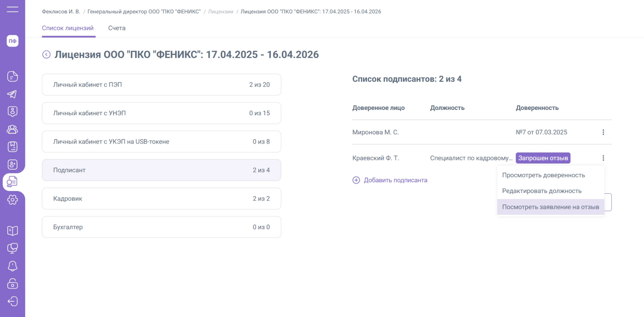Screen dimensions: 644x317
Task: Select the Список лицензий tab
Action: pyautogui.click(x=68, y=28)
